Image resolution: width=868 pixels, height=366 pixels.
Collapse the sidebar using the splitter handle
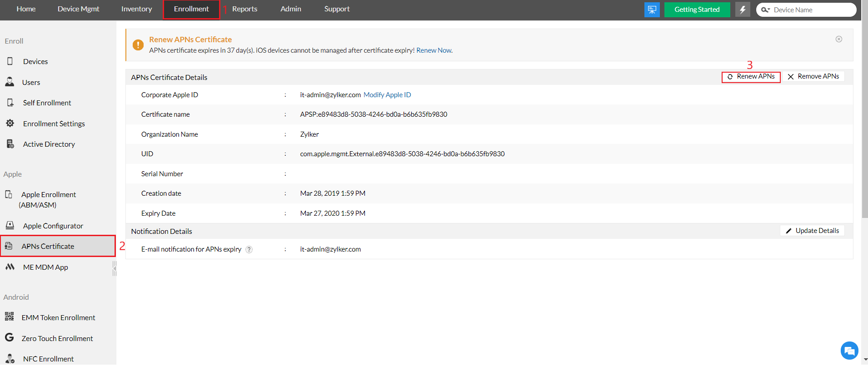coord(115,268)
